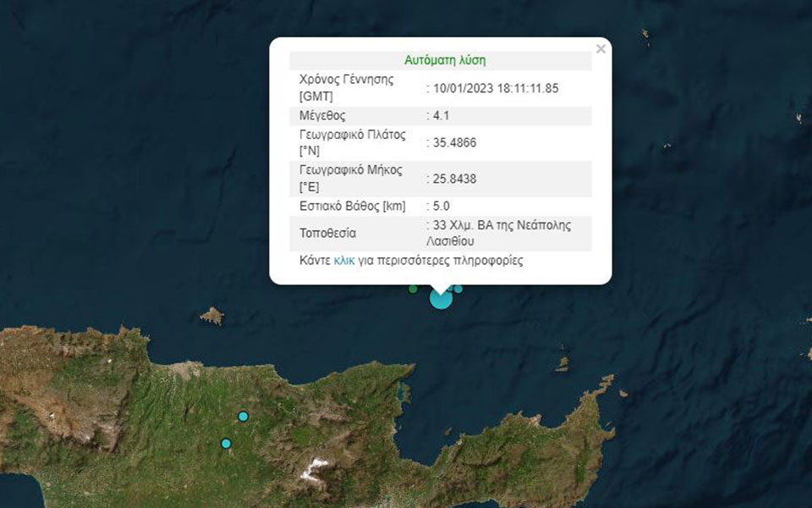Click the lower teal marker near Lasithi plateau

(226, 443)
